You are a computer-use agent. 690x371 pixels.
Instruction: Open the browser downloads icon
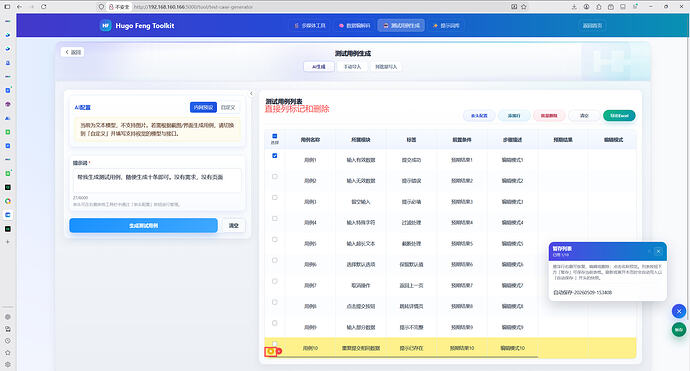pyautogui.click(x=574, y=7)
